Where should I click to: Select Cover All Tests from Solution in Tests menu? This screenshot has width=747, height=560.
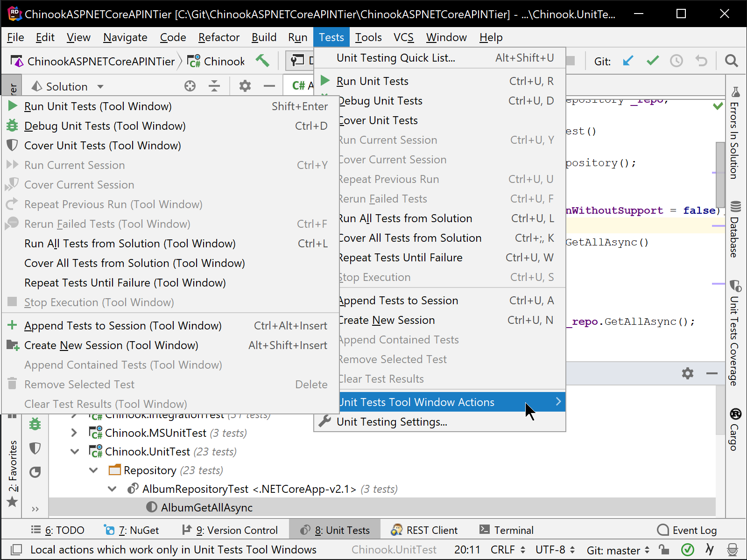click(452, 238)
